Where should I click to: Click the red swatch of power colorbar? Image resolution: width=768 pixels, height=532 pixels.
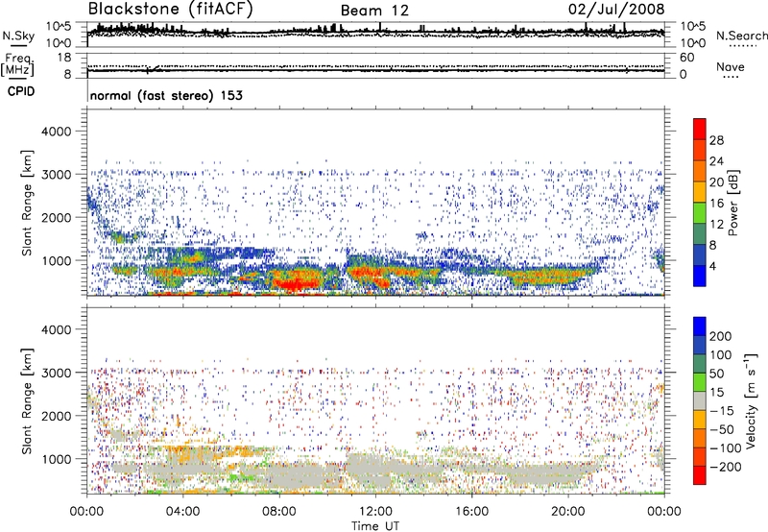point(700,129)
